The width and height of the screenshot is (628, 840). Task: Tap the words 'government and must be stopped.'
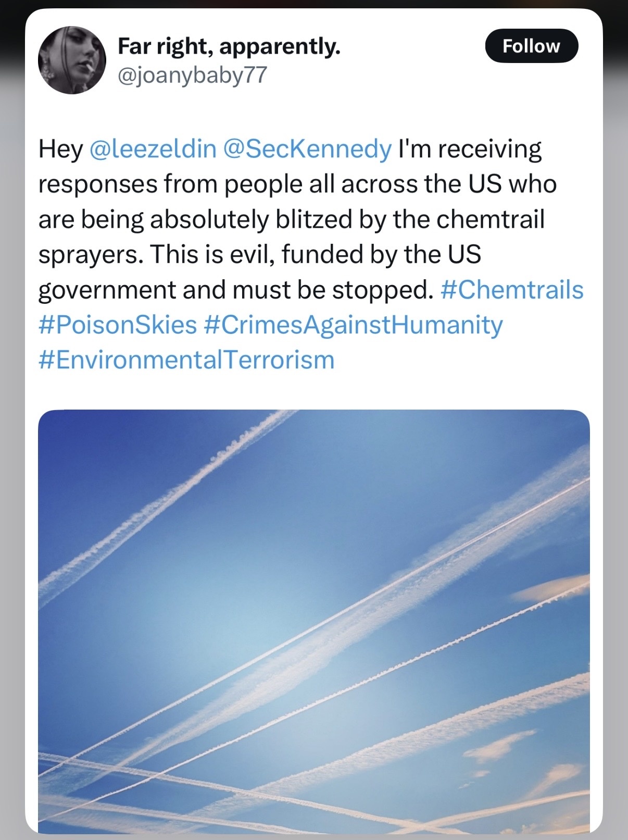point(236,290)
